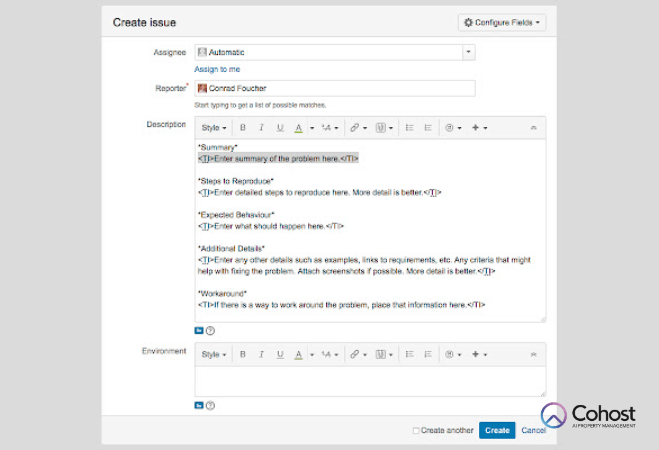
Task: Open attachment dropdown in Environment toolbar
Action: pyautogui.click(x=384, y=355)
